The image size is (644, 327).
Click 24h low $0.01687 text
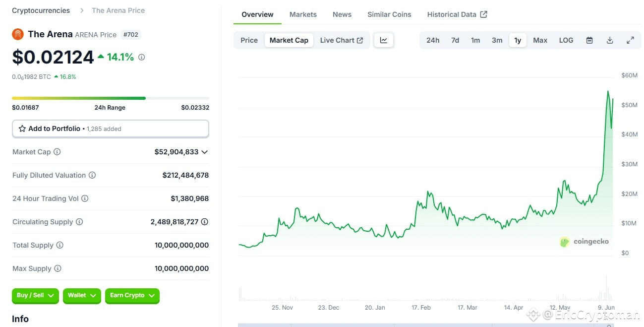[25, 108]
